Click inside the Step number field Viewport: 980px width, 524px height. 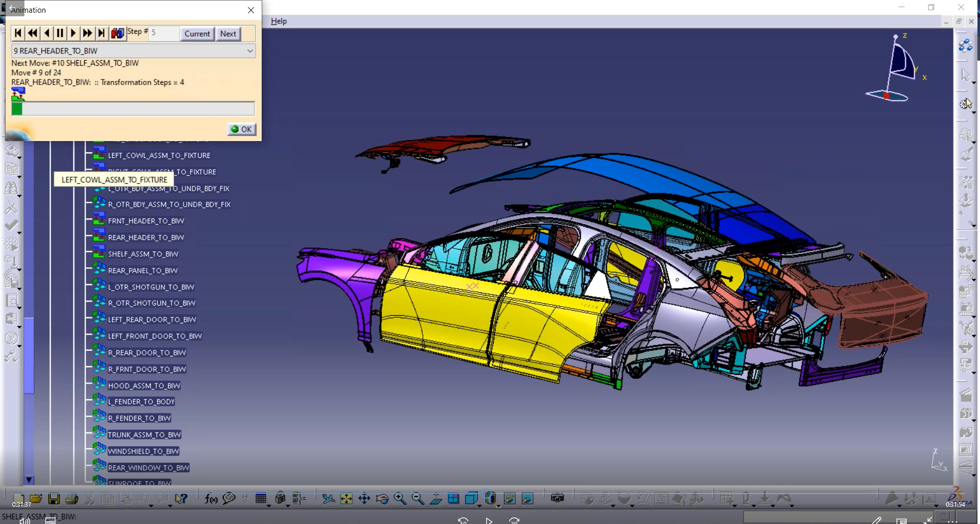pyautogui.click(x=163, y=33)
